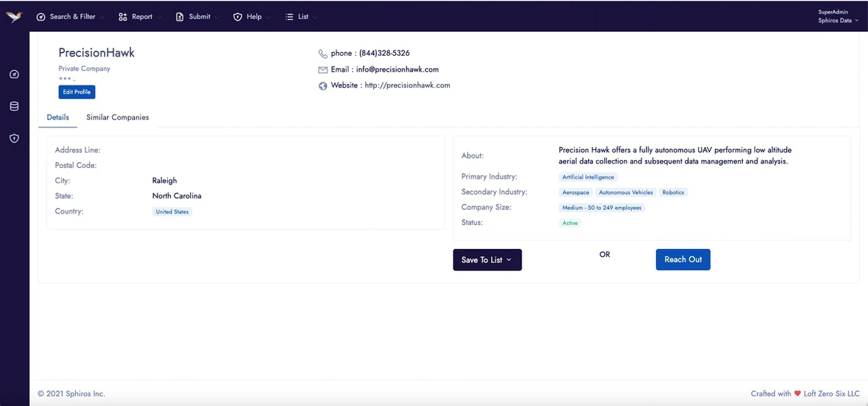Screen dimensions: 868x406
Task: Click the Company Size label
Action: tap(486, 208)
